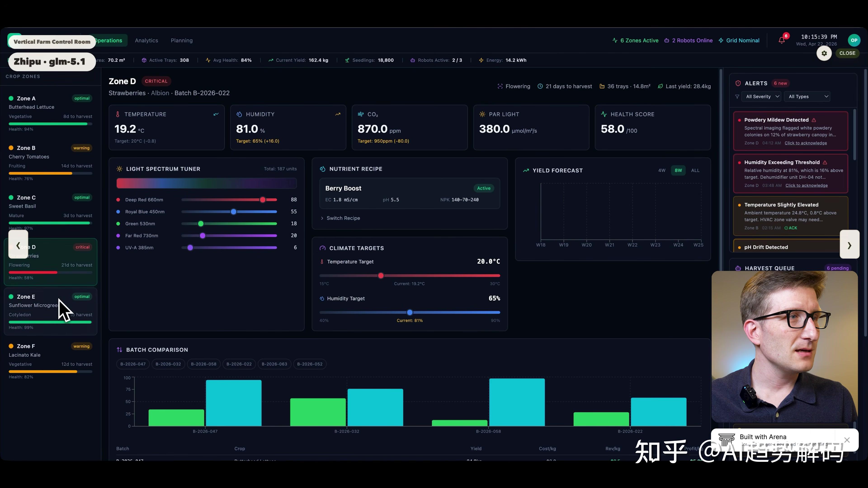868x488 pixels.
Task: Switch to the Planning tab
Action: 182,40
